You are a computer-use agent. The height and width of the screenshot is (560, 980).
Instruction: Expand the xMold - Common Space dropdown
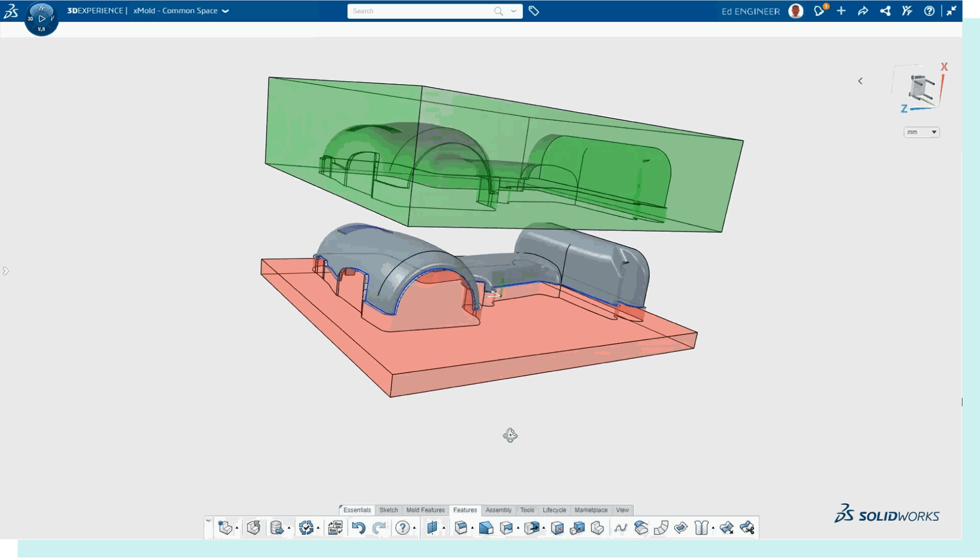225,11
